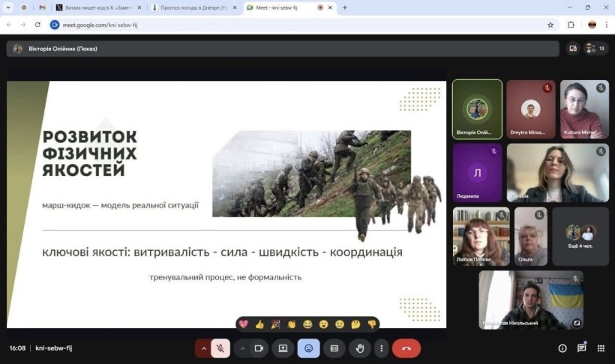Switch to the Gmail tab
This screenshot has height=364, width=615.
tap(42, 7)
